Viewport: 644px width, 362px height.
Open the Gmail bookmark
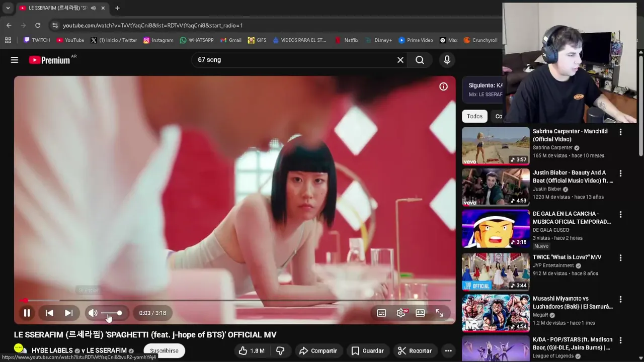[x=230, y=40]
